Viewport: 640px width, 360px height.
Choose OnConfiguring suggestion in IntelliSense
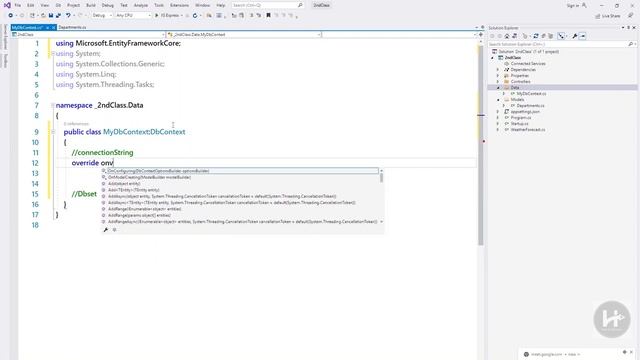(240, 171)
